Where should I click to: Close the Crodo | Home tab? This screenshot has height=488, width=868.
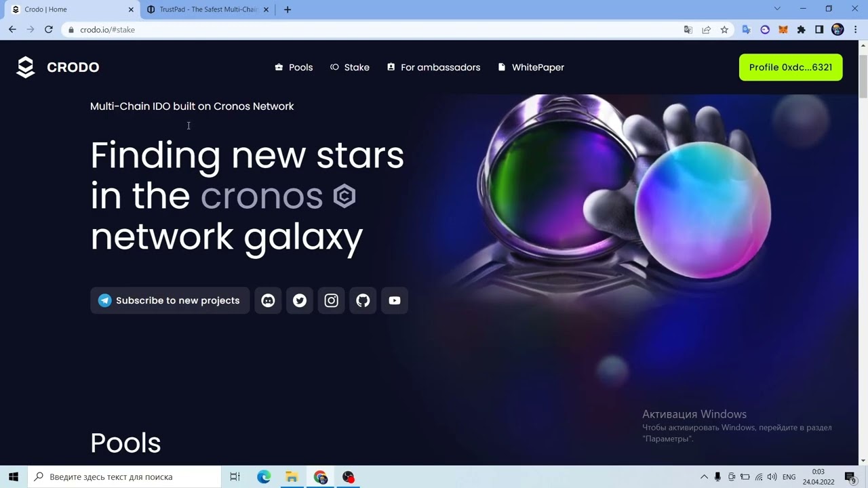coord(131,9)
